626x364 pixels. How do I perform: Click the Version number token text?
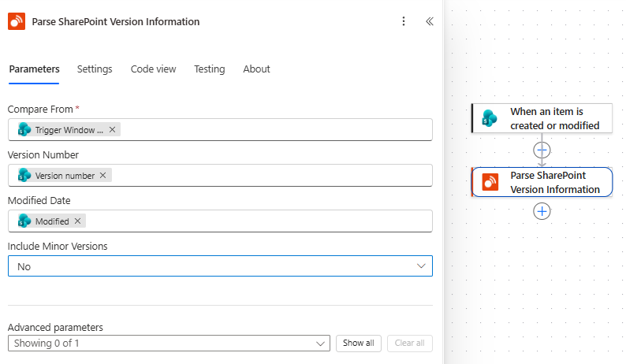pos(65,176)
